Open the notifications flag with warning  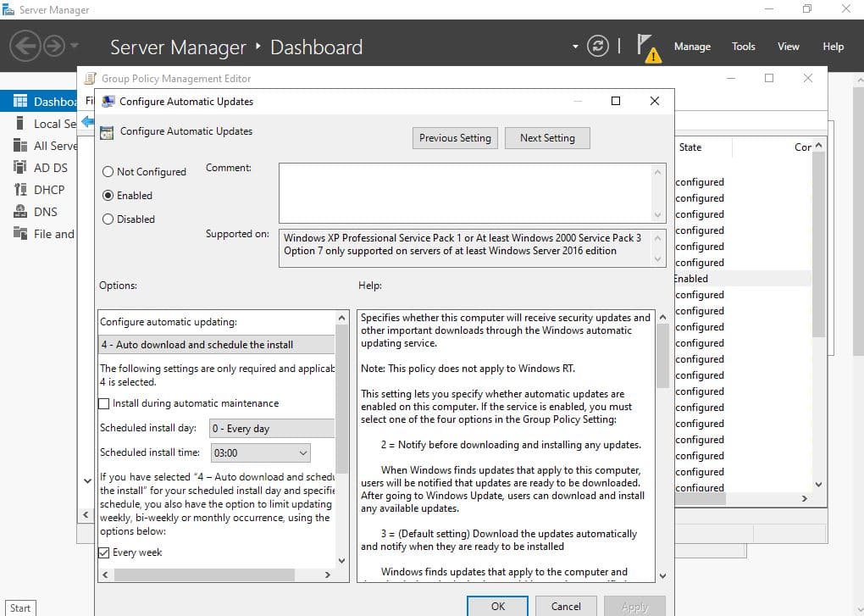click(647, 47)
